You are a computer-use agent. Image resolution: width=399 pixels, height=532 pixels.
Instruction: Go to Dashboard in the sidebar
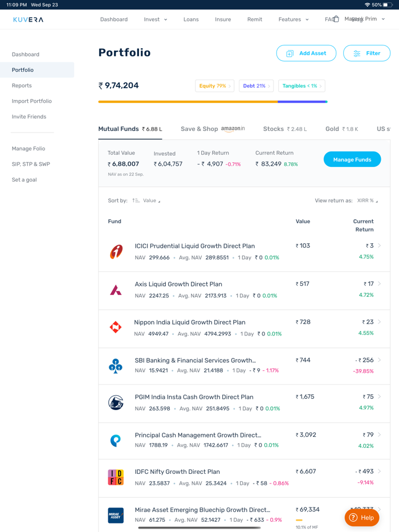(26, 54)
